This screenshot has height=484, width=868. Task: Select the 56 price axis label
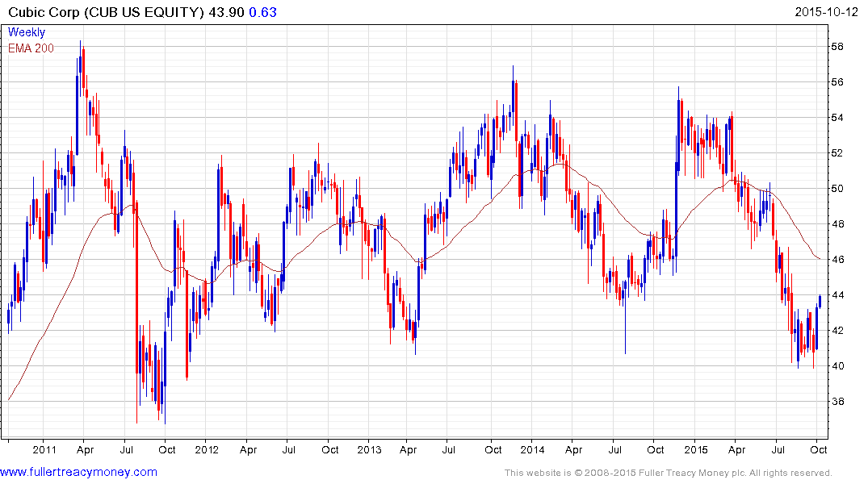[x=837, y=82]
